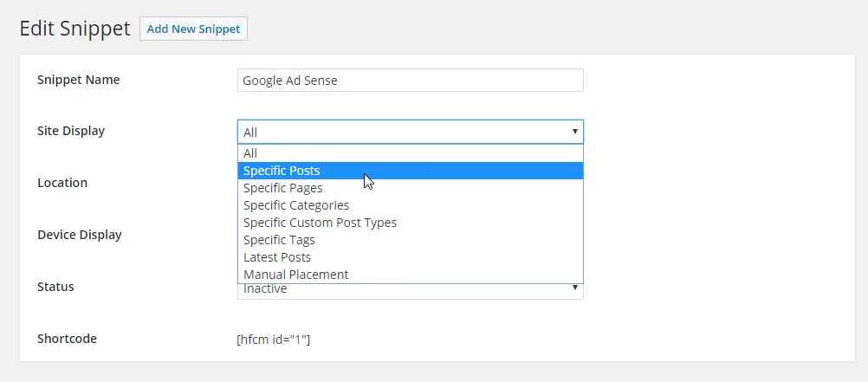The width and height of the screenshot is (868, 382).
Task: Click the Status dropdown arrow
Action: 574,288
